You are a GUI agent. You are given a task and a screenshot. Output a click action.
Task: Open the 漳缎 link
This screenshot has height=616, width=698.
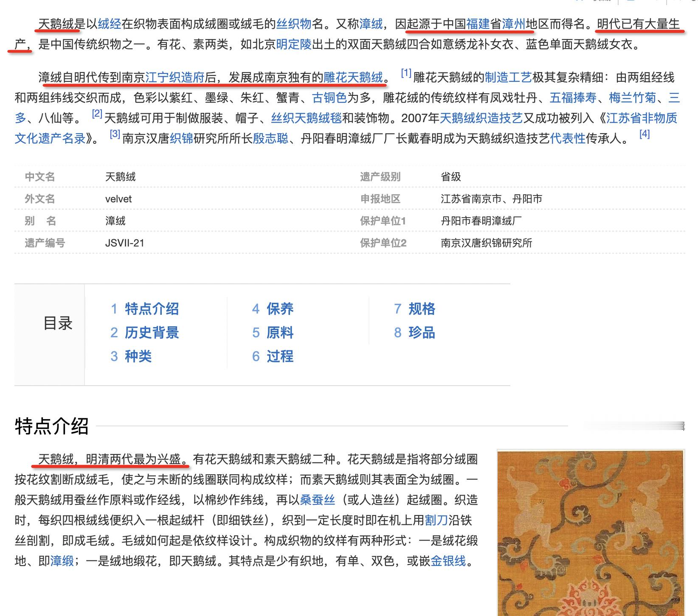coord(62,561)
